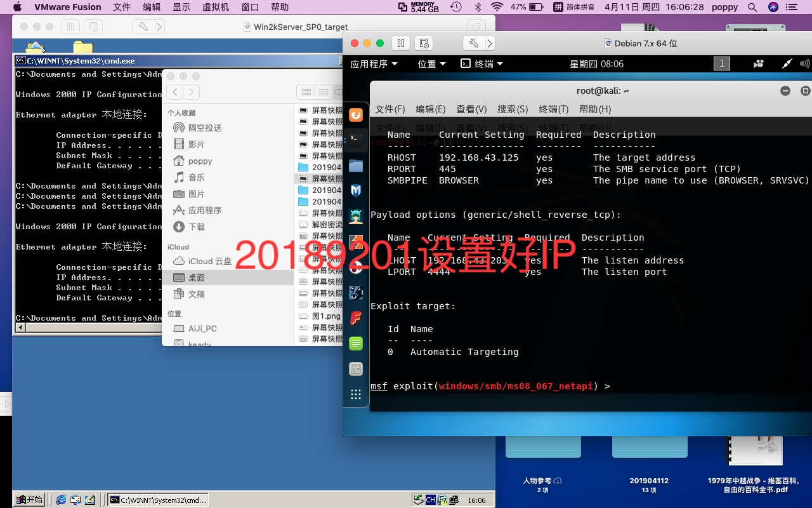Go forward in Finder window

tap(191, 92)
